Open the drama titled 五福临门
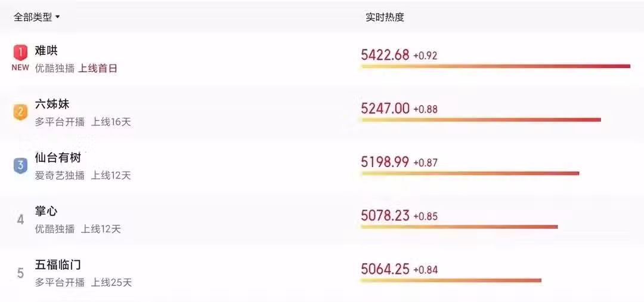644x302 pixels. [58, 265]
